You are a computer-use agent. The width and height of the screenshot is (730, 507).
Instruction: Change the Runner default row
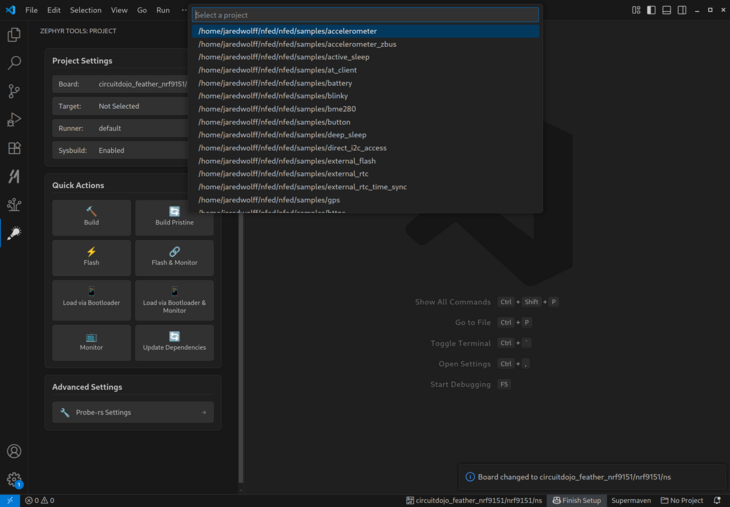point(122,128)
